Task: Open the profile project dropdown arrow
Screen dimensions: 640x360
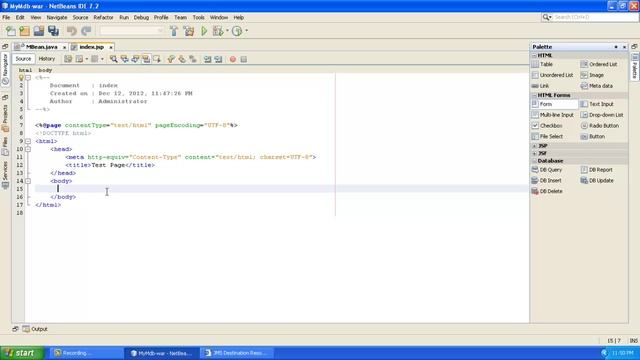Action: click(246, 31)
